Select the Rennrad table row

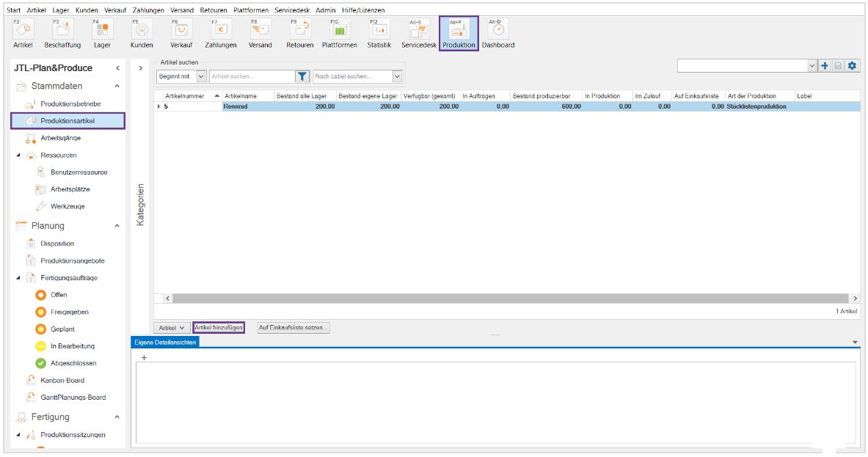click(x=507, y=106)
